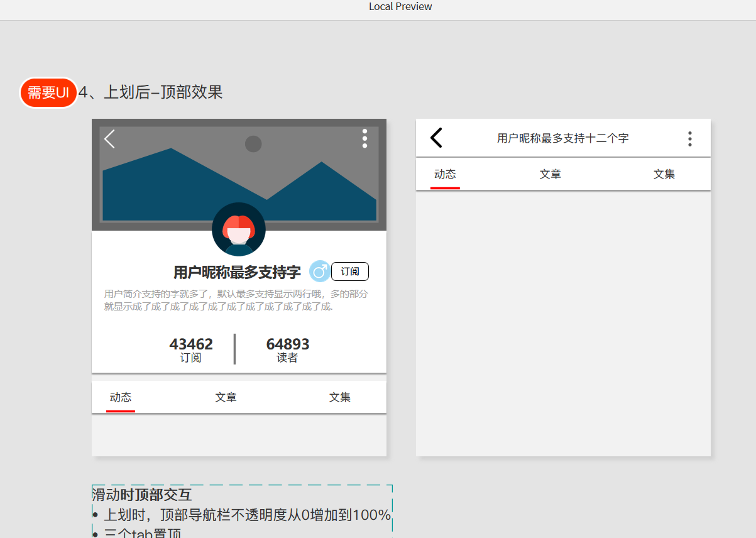Click the heading 4、上划后–顶部效果
This screenshot has width=756, height=538.
[x=151, y=92]
